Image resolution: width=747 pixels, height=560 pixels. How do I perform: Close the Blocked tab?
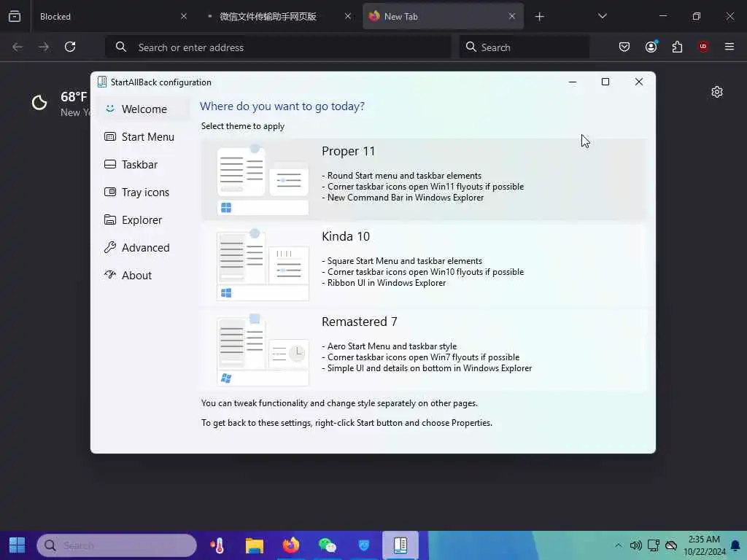(184, 16)
